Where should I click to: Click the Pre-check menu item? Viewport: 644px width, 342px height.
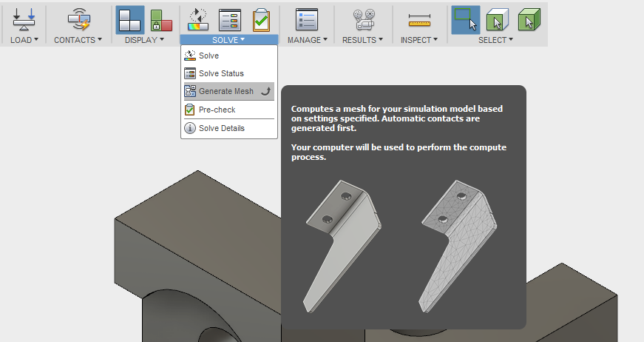point(217,110)
